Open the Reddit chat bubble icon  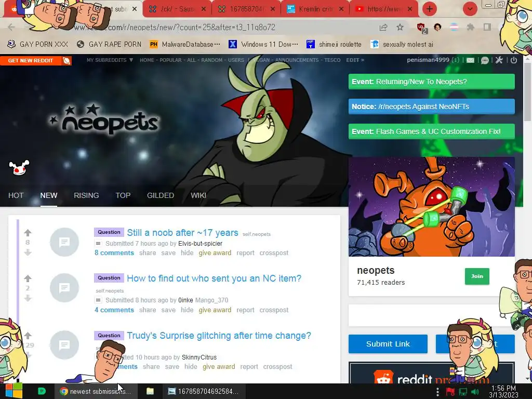click(x=485, y=60)
